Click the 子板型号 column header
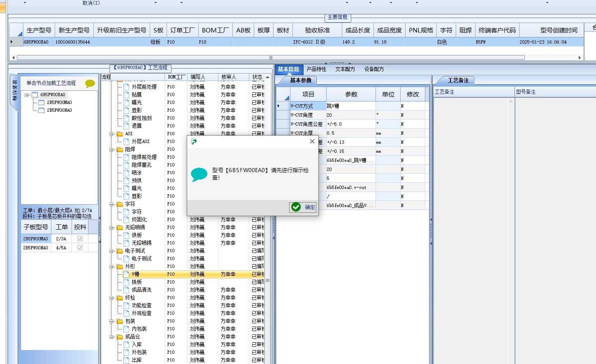 (x=36, y=227)
